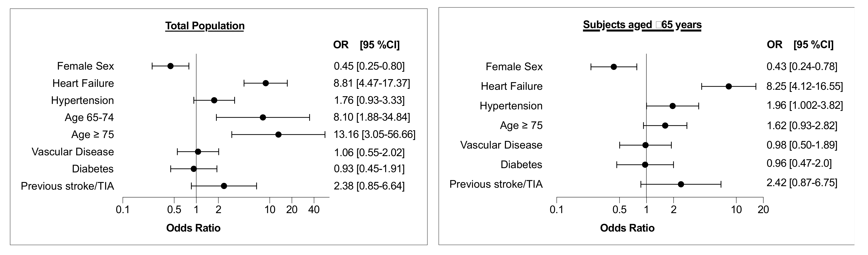Click the left plot Odds Ratio axis title
This screenshot has height=255, width=868.
click(193, 228)
